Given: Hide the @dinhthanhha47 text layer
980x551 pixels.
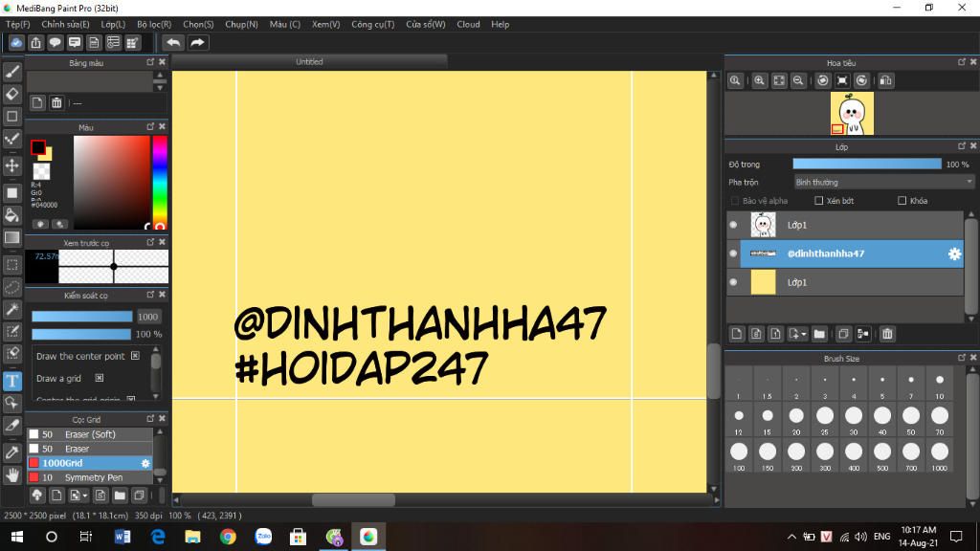Looking at the screenshot, I should tap(733, 253).
